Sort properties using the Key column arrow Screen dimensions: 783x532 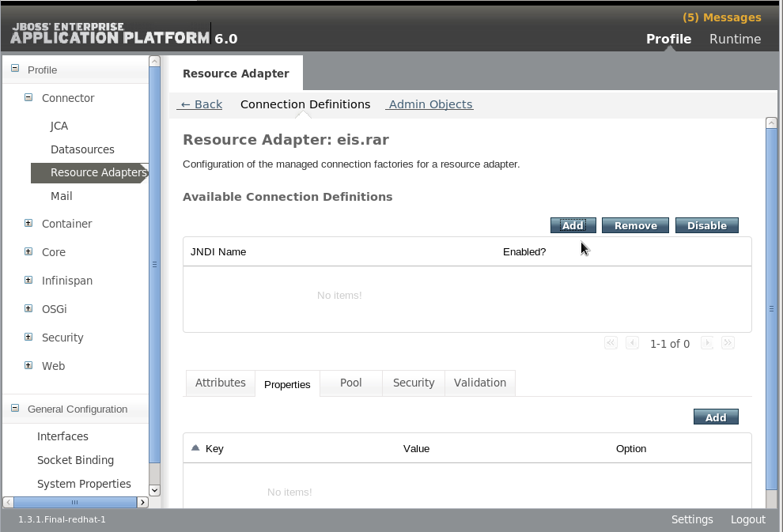(195, 447)
